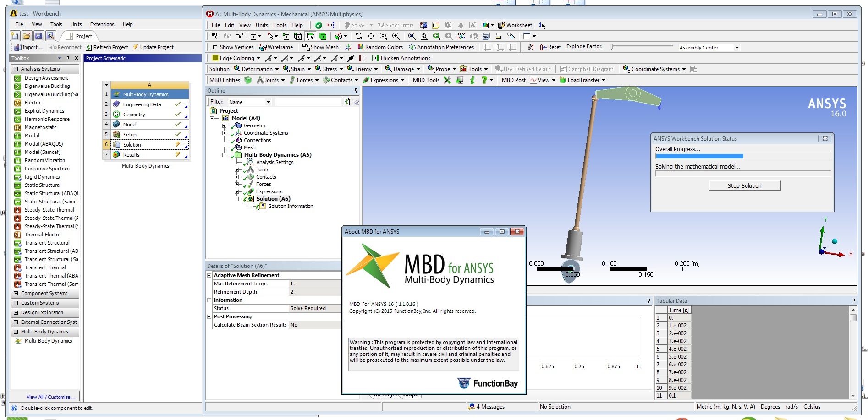Click the tag annotation icon
The image size is (868, 420).
(511, 36)
